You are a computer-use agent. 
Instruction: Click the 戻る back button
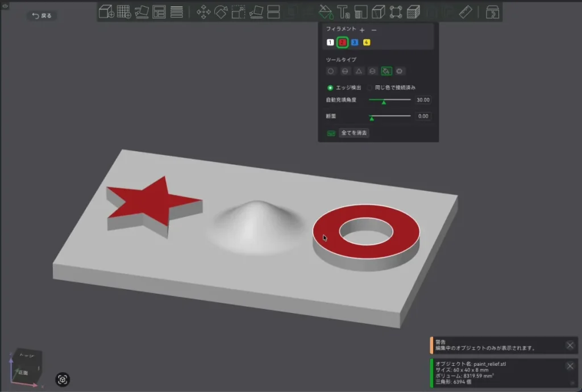coord(42,15)
